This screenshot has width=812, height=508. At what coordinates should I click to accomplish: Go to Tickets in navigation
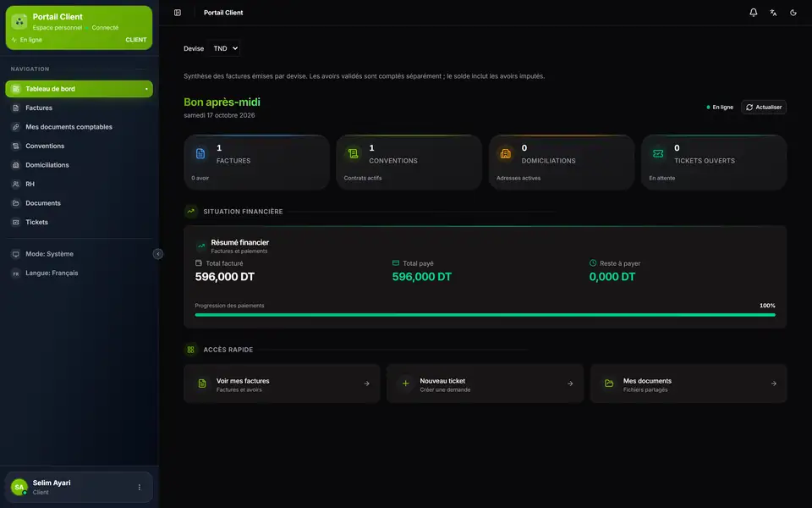80,222
